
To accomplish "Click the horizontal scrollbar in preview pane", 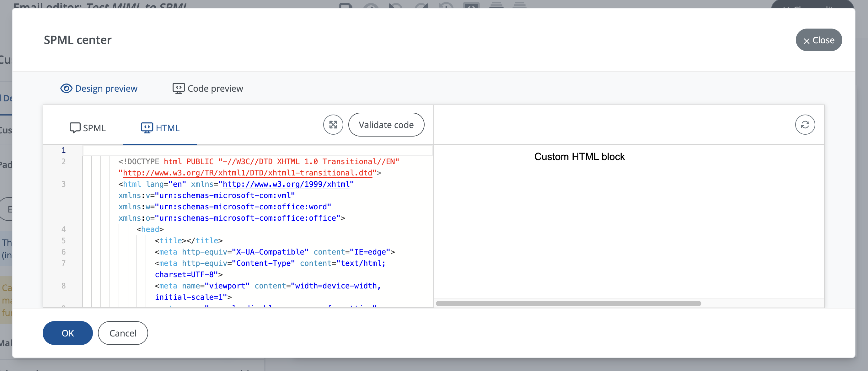I will [568, 303].
